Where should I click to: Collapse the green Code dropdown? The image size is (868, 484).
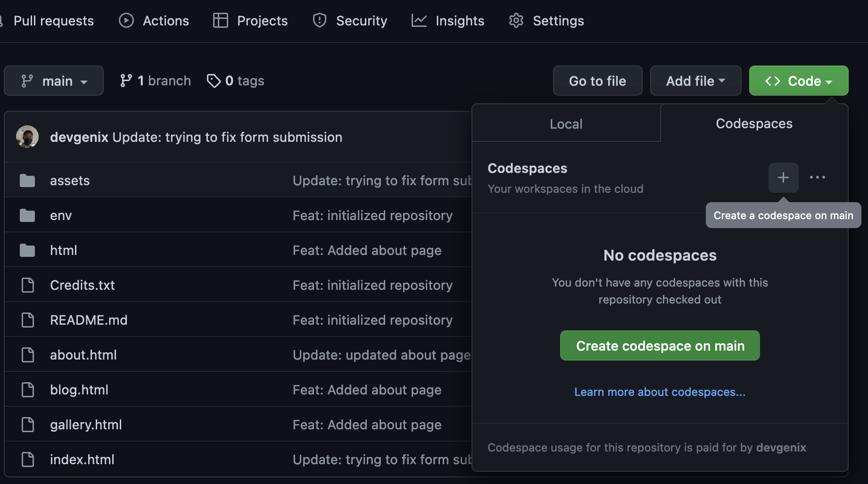799,81
